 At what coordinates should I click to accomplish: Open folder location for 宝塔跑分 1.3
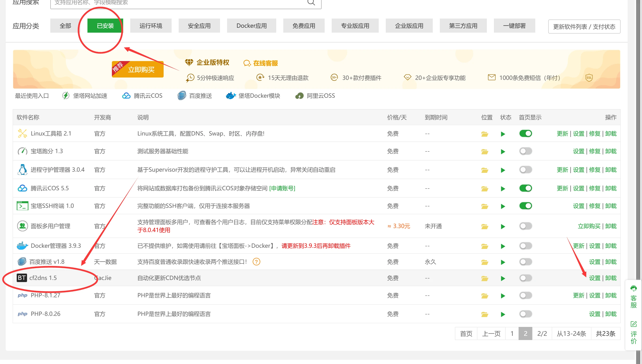(x=485, y=151)
